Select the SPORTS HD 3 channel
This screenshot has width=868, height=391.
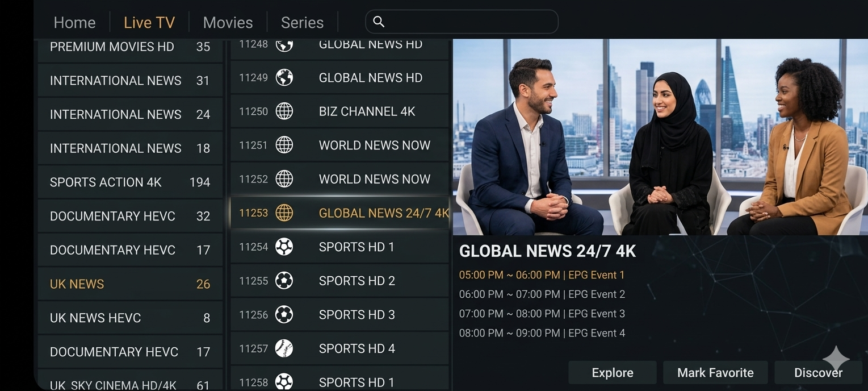[x=357, y=315]
